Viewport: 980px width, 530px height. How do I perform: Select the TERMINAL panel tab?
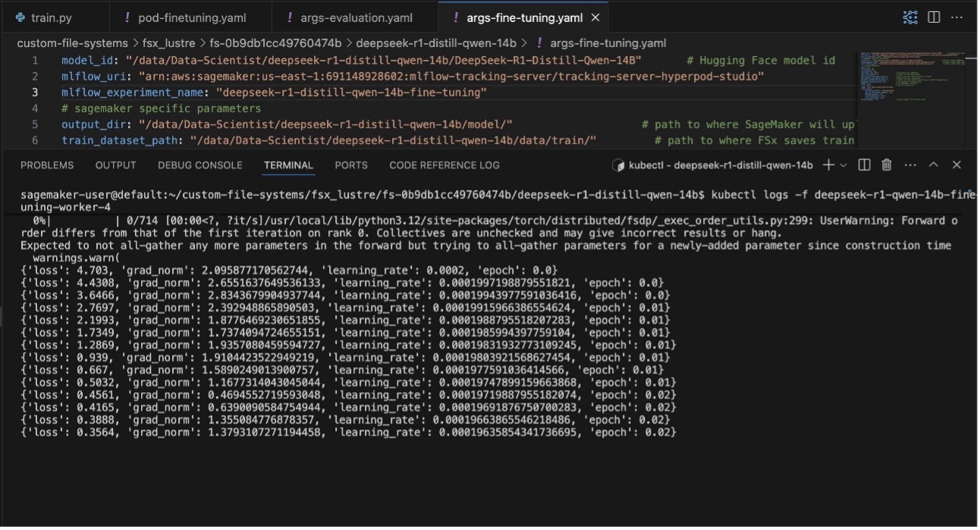pos(288,165)
